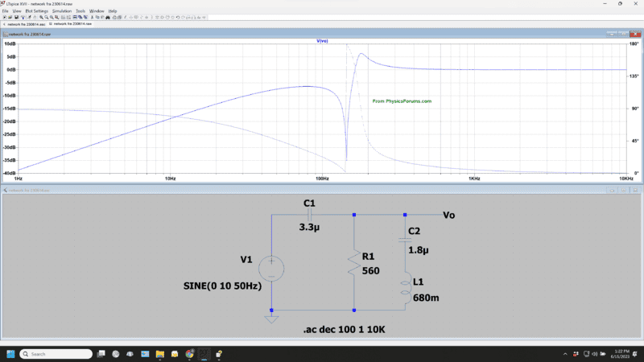Select voltage source V1 symbol

click(x=271, y=268)
